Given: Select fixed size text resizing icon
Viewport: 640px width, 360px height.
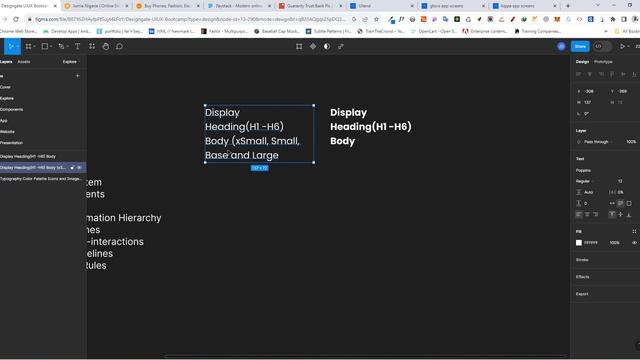Looking at the screenshot, I should [x=629, y=203].
